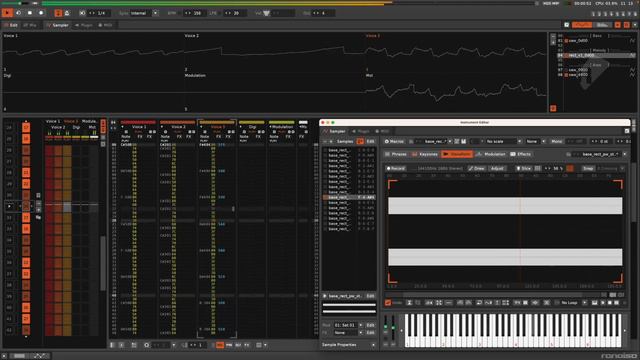640x360 pixels.
Task: Select the first sample in samples list
Action: pyautogui.click(x=349, y=150)
